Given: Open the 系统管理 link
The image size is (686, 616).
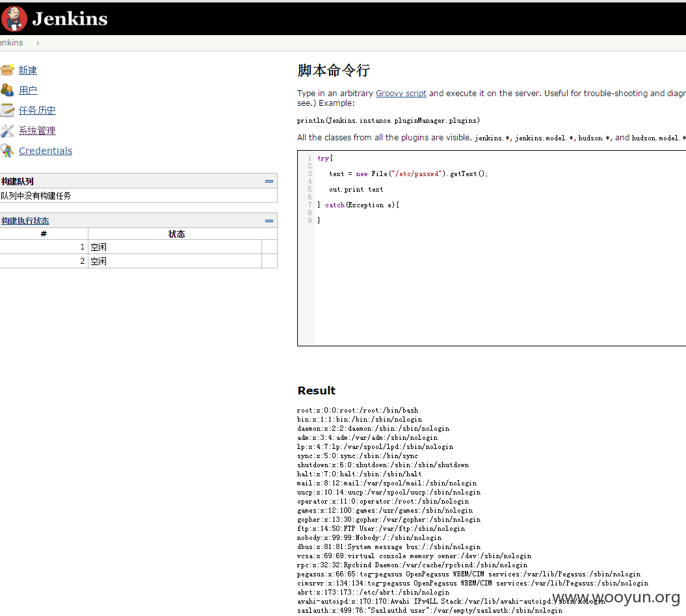Looking at the screenshot, I should tap(37, 131).
